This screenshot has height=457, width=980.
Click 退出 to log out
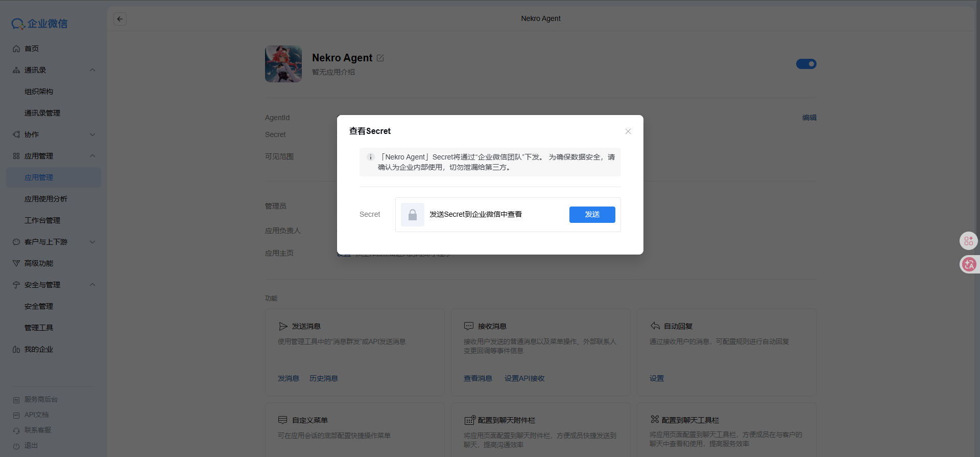tap(31, 445)
